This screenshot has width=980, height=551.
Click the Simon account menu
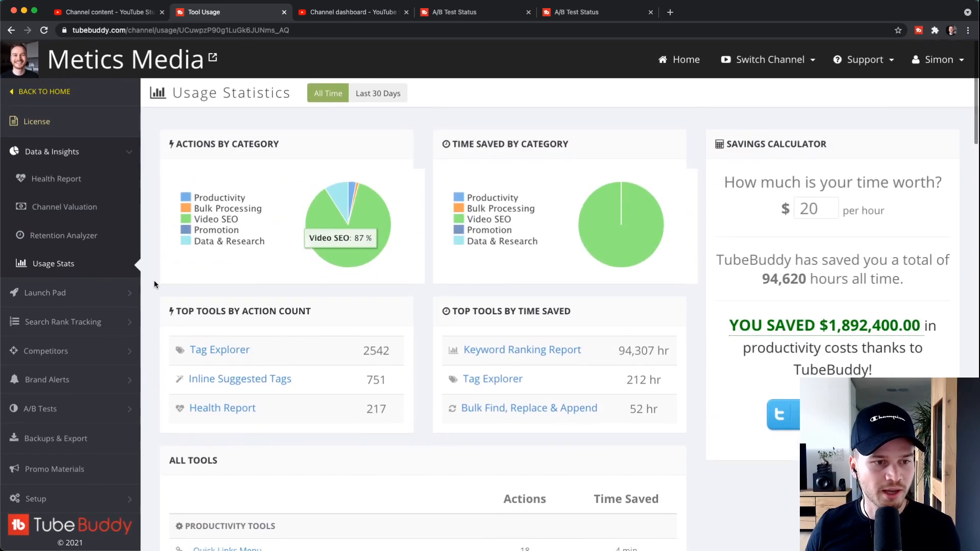click(939, 59)
